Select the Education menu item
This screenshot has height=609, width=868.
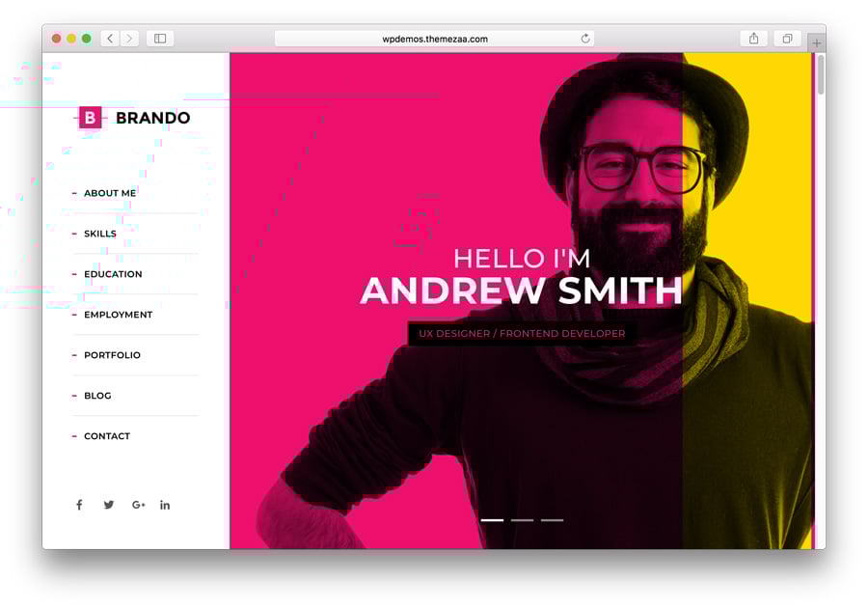[x=113, y=274]
